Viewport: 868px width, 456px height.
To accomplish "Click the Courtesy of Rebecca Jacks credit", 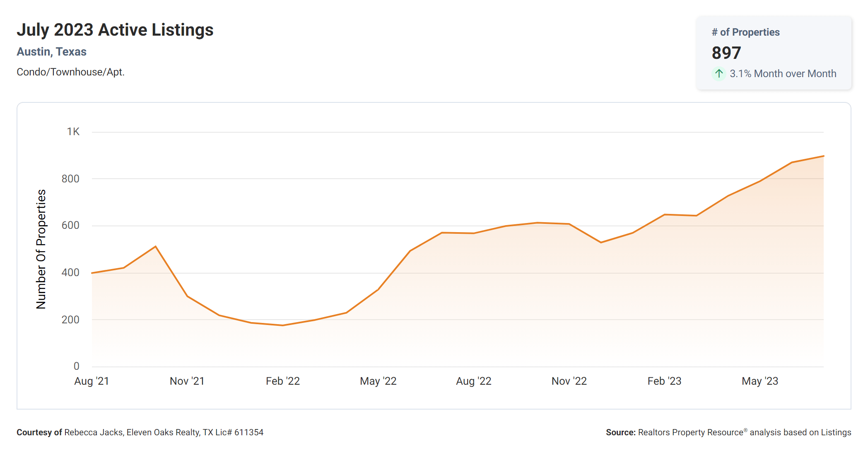I will pyautogui.click(x=140, y=432).
